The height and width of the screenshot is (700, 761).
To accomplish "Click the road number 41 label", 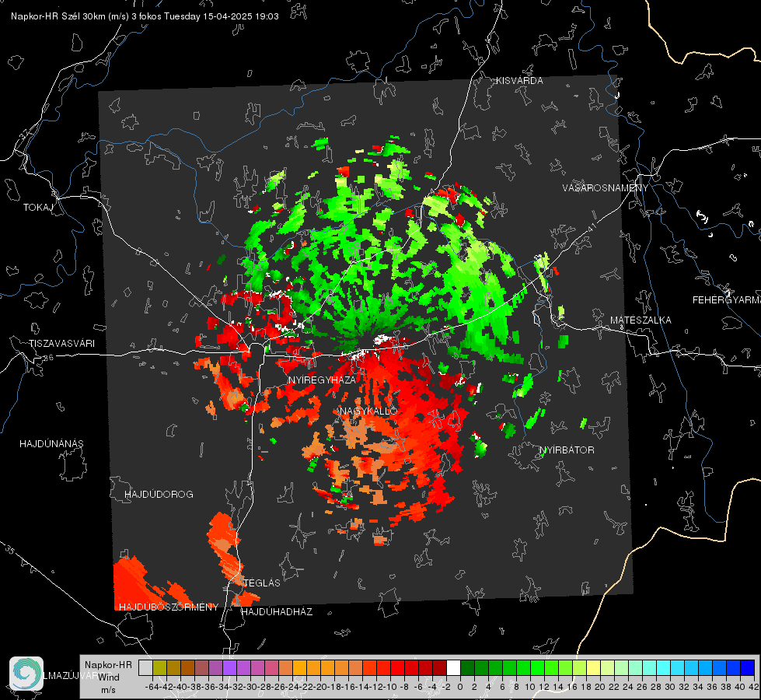I will pos(592,228).
